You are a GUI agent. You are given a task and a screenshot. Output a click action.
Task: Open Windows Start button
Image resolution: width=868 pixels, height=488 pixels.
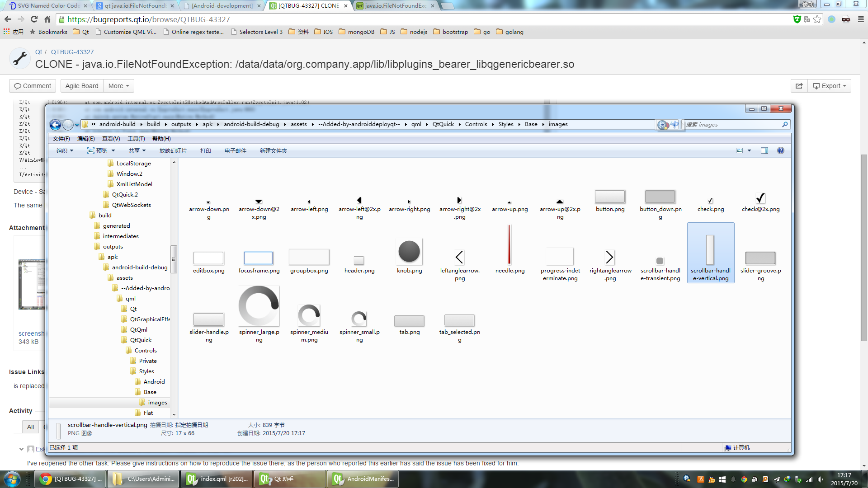[12, 479]
